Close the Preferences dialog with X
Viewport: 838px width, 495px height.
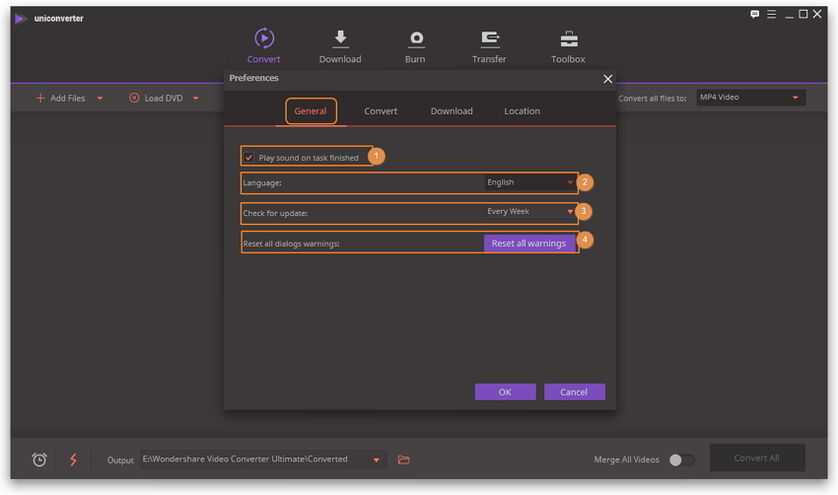[607, 78]
